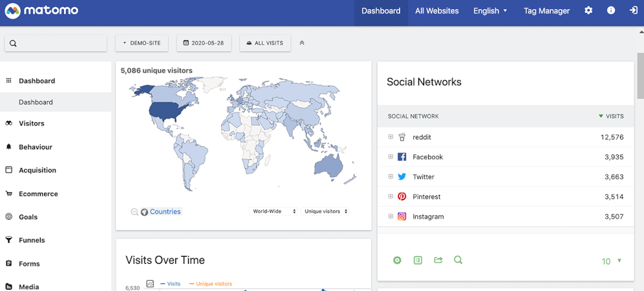644x291 pixels.
Task: Collapse the top controls with double chevron
Action: 302,43
